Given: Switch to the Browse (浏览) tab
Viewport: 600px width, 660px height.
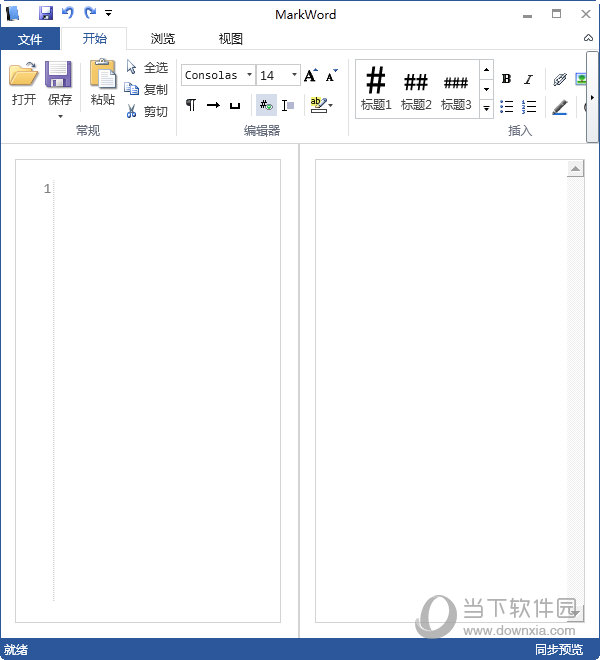Looking at the screenshot, I should (x=163, y=39).
